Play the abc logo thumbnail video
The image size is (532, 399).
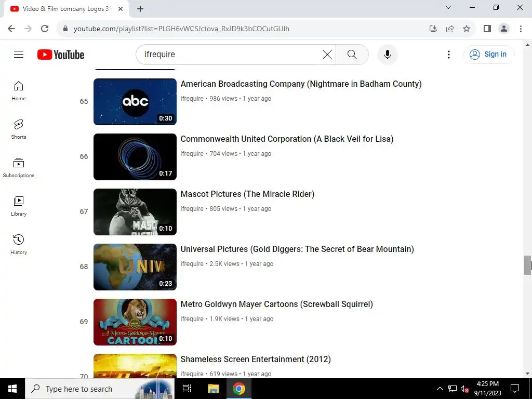[135, 102]
